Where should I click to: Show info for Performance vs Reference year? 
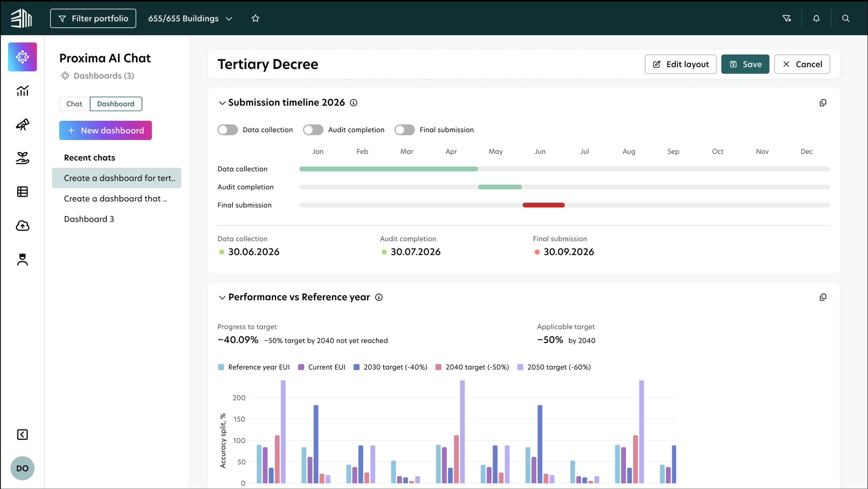click(x=379, y=297)
